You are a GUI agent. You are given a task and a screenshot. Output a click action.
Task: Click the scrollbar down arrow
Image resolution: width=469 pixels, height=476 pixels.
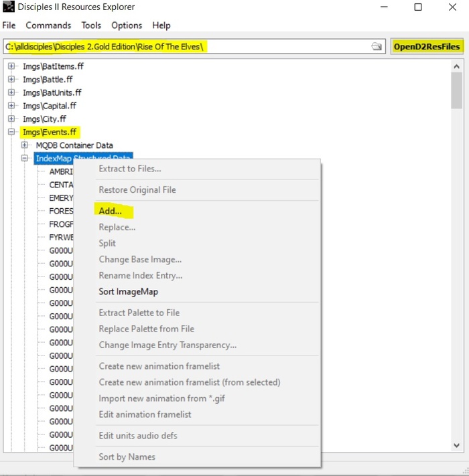[x=457, y=445]
